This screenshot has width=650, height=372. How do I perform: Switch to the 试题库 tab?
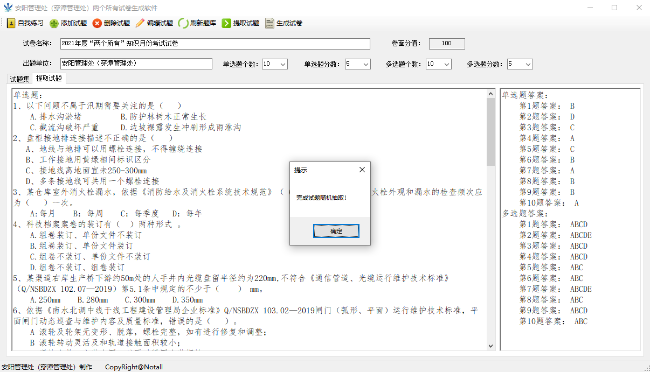click(19, 79)
